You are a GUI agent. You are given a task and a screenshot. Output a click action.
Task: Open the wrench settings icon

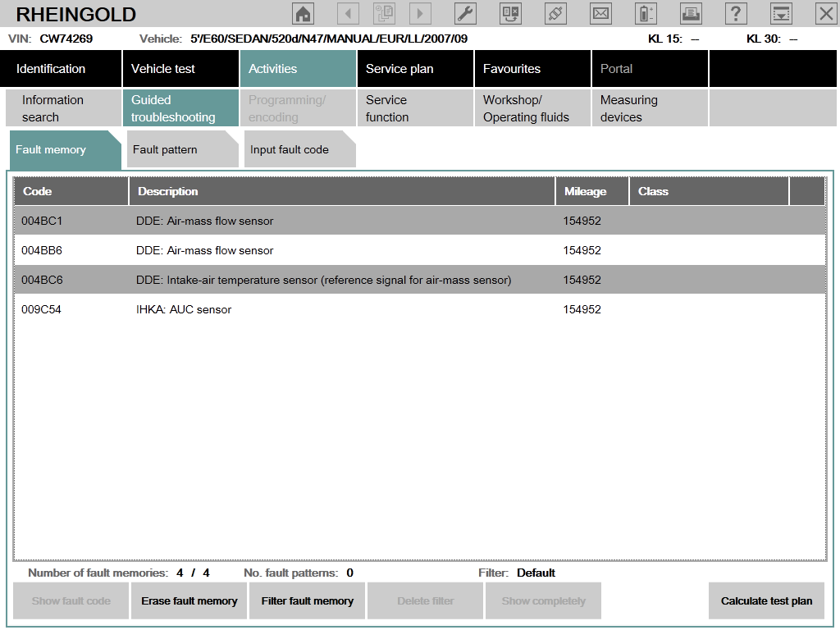(465, 13)
